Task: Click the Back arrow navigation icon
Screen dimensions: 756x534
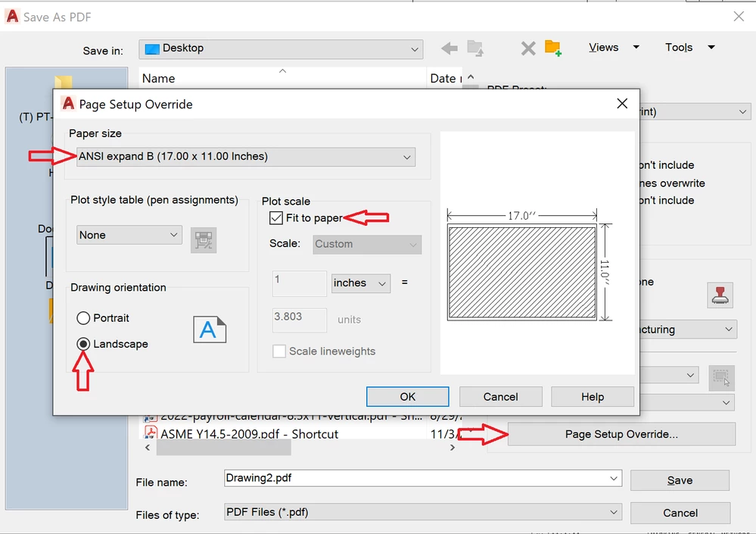Action: pyautogui.click(x=449, y=47)
